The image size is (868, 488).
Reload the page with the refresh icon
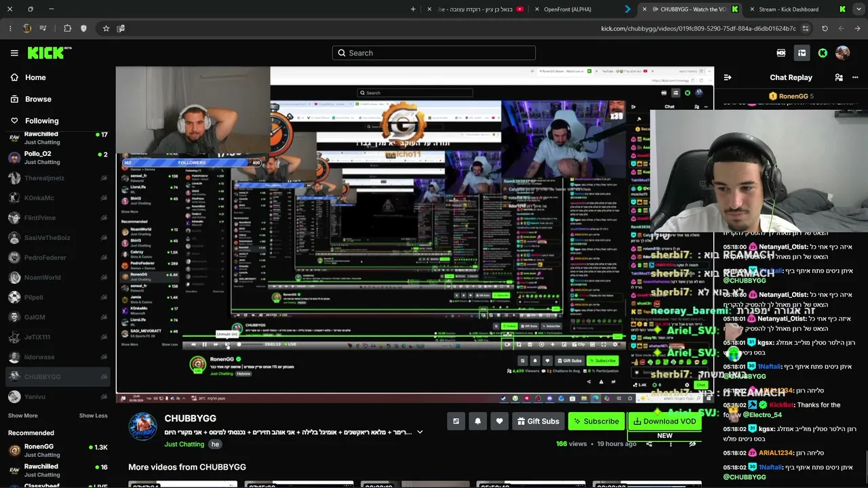(x=825, y=28)
